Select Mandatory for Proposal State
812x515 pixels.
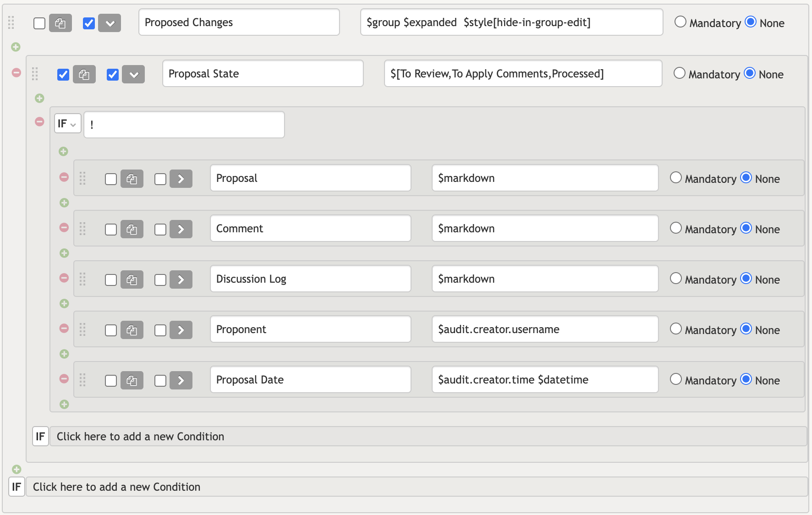[680, 73]
